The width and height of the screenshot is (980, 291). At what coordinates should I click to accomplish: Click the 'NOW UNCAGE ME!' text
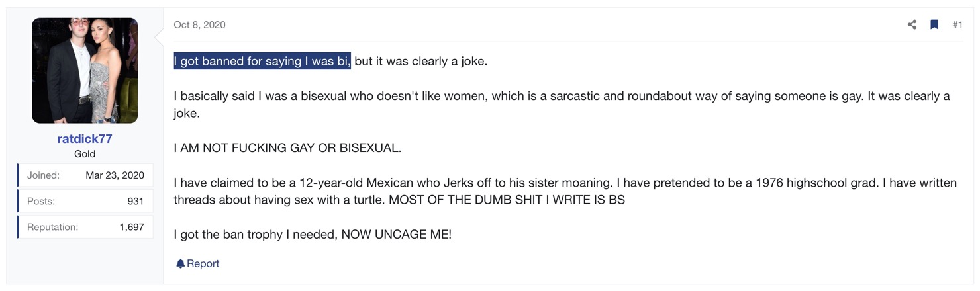tap(396, 234)
